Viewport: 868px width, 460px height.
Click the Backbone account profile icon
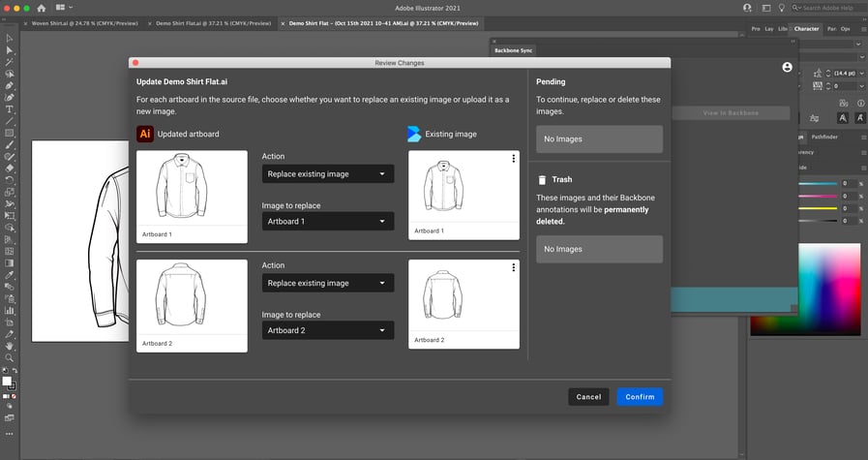787,67
